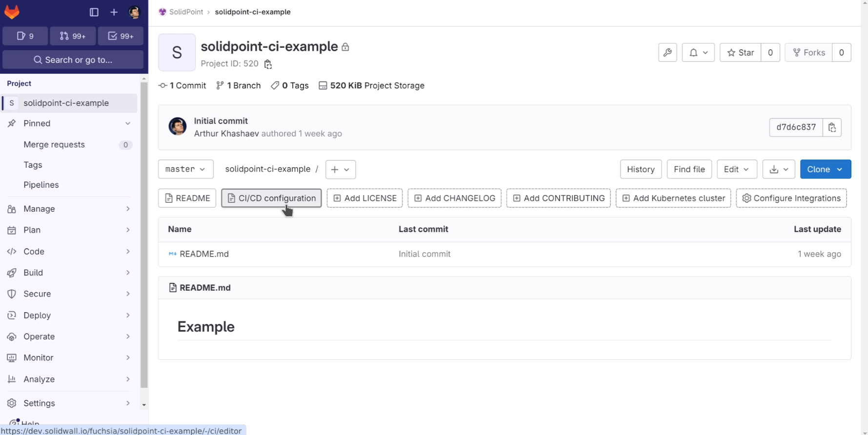Viewport: 868px width, 435px height.
Task: Star the solidpoint-ci-example repository
Action: click(x=740, y=52)
